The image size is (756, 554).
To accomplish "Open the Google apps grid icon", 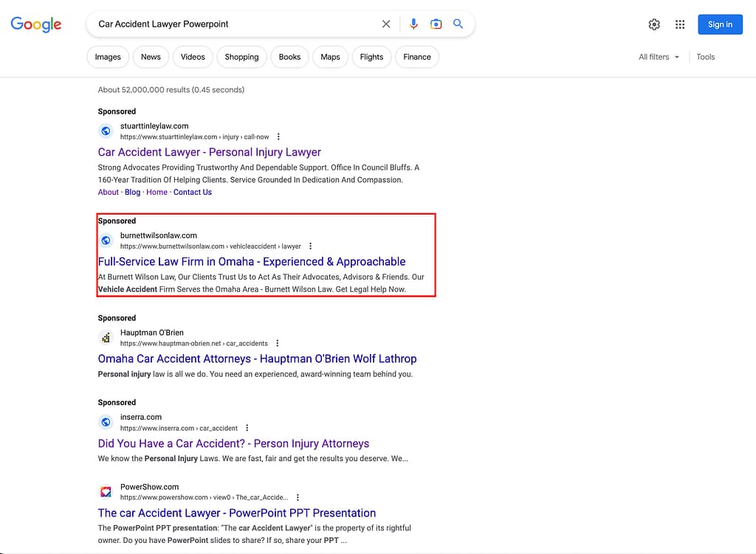I will point(680,24).
